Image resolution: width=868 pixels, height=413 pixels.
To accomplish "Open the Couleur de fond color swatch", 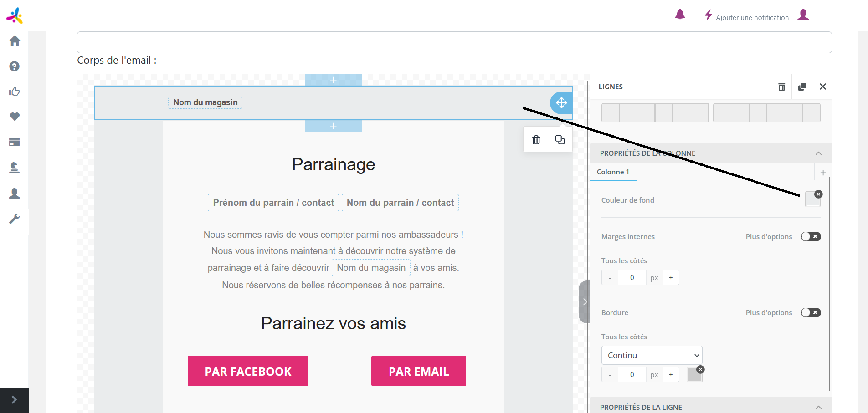I will [x=812, y=200].
